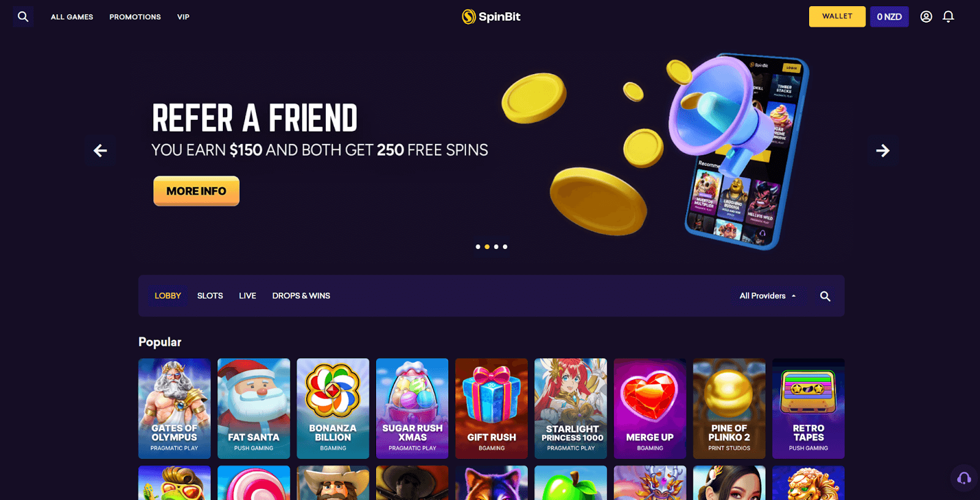Go to the previous banner slide
This screenshot has height=500, width=980.
(100, 151)
